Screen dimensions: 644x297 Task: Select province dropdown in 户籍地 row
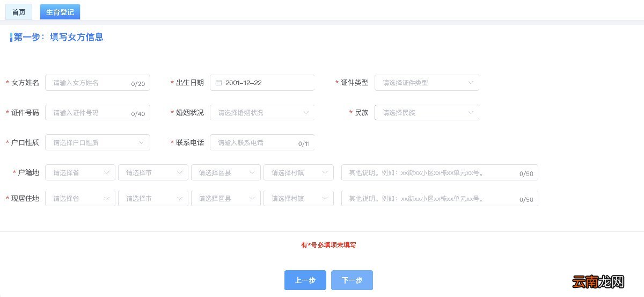(x=80, y=172)
